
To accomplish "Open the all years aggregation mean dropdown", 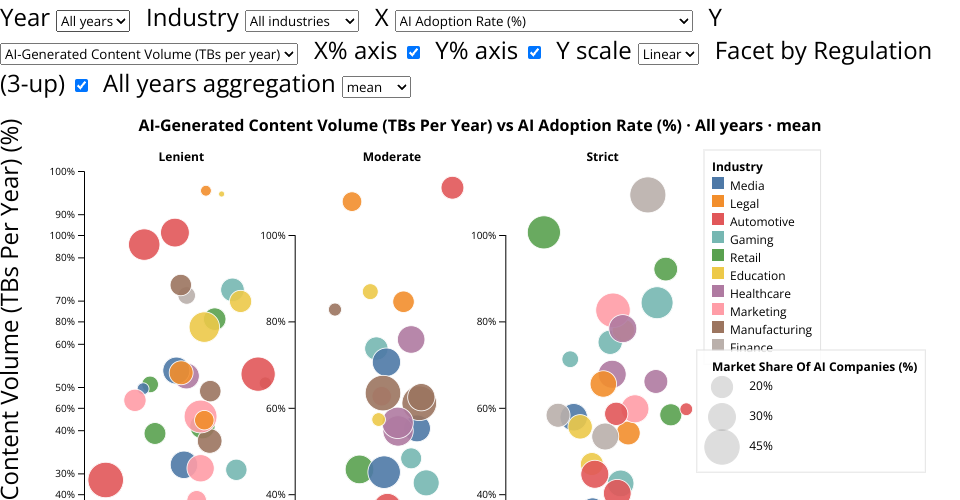I will pos(376,87).
